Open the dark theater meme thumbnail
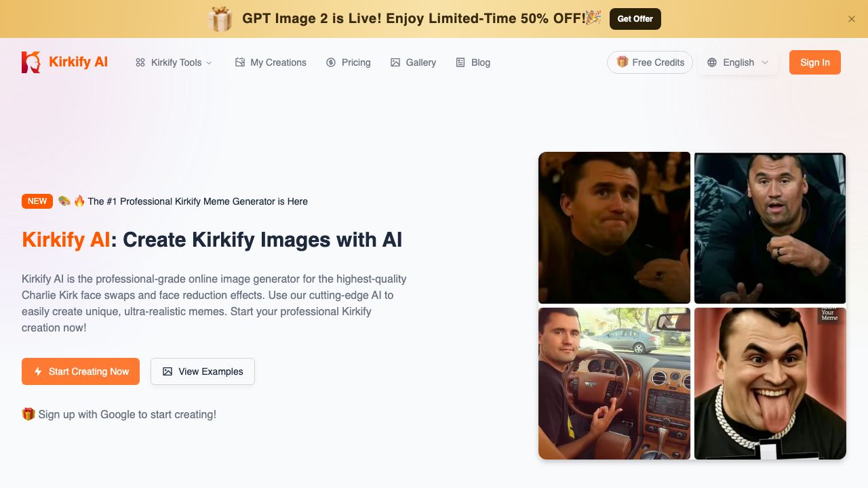This screenshot has height=488, width=868. coord(614,228)
